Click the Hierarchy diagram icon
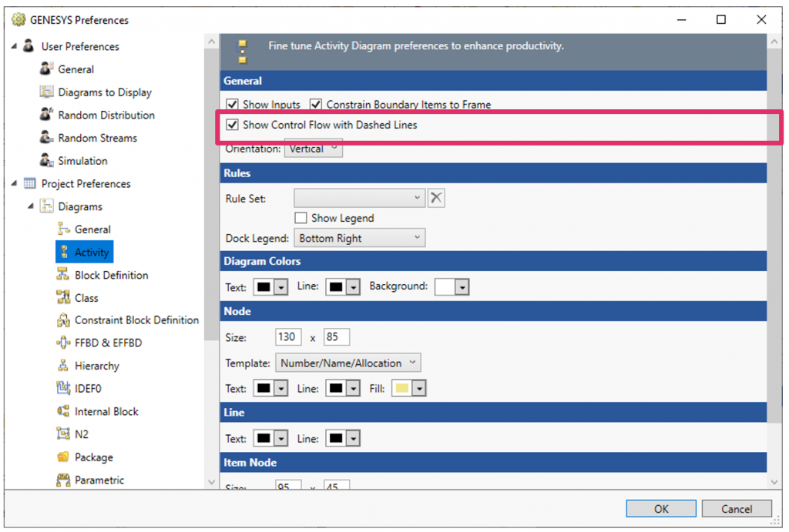This screenshot has width=789, height=532. pos(63,366)
